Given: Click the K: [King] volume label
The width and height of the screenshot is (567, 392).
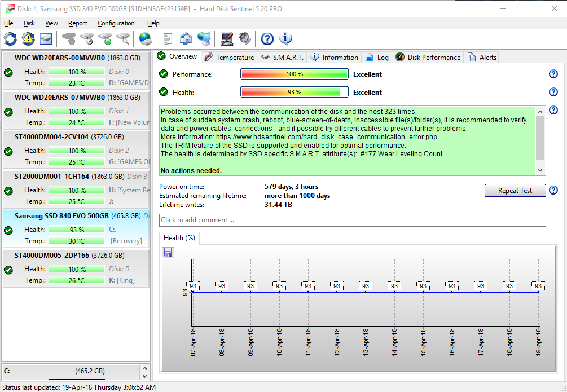Looking at the screenshot, I should (122, 280).
